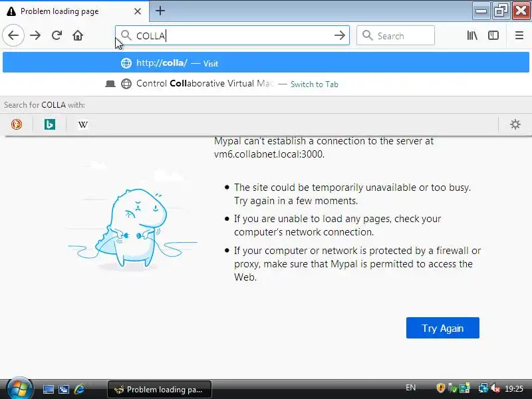Open the hamburger application menu
The image size is (532, 399).
pyautogui.click(x=519, y=35)
